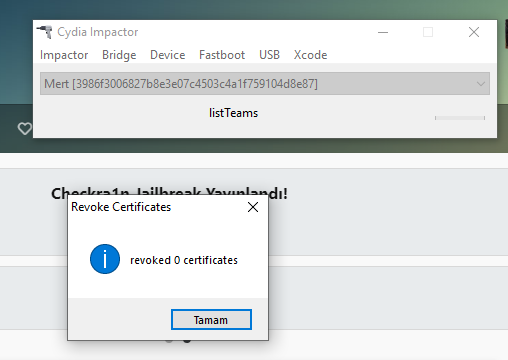
Task: Minimize the Cydia Impactor window
Action: click(x=383, y=32)
